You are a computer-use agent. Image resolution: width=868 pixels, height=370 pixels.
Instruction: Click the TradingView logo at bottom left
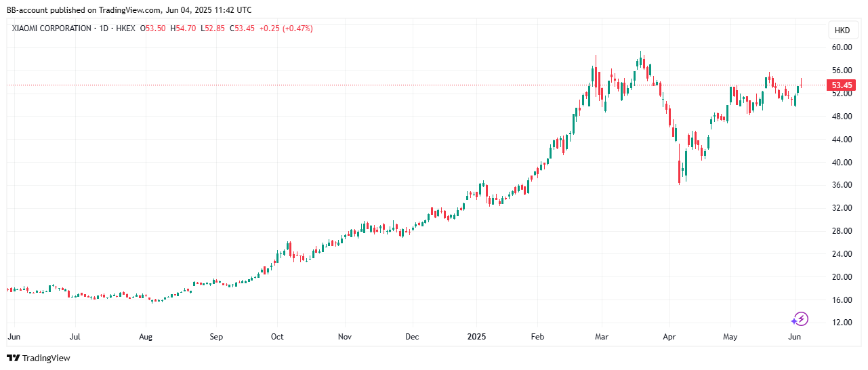[39, 358]
